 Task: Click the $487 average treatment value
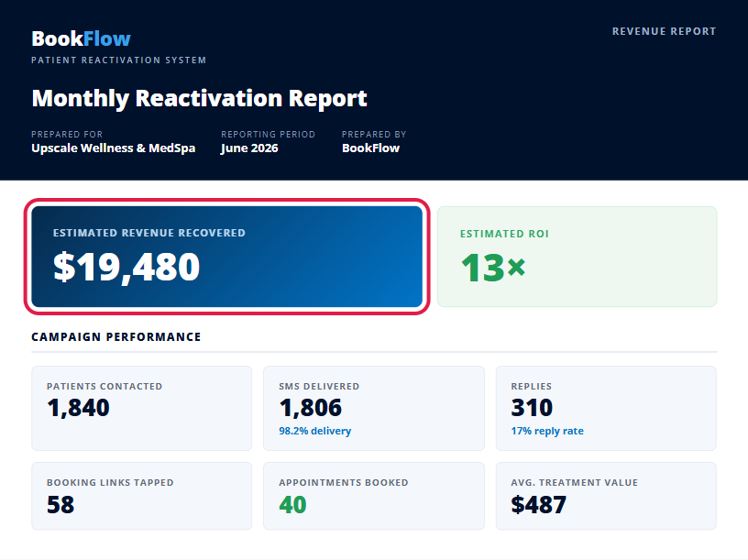pyautogui.click(x=539, y=505)
